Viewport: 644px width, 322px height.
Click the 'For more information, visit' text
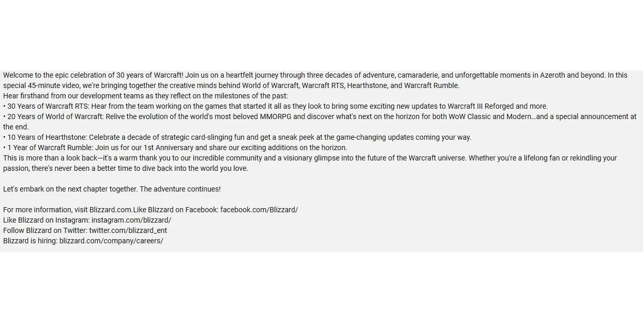[x=45, y=210]
